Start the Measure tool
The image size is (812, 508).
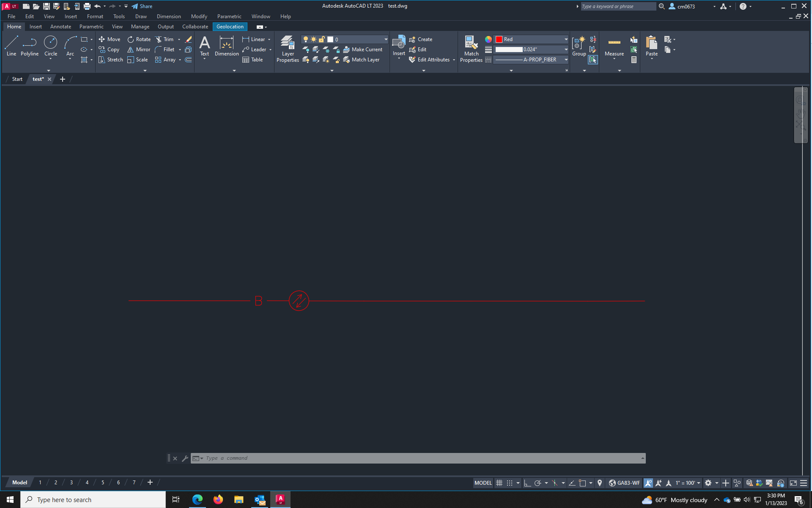[x=614, y=47]
